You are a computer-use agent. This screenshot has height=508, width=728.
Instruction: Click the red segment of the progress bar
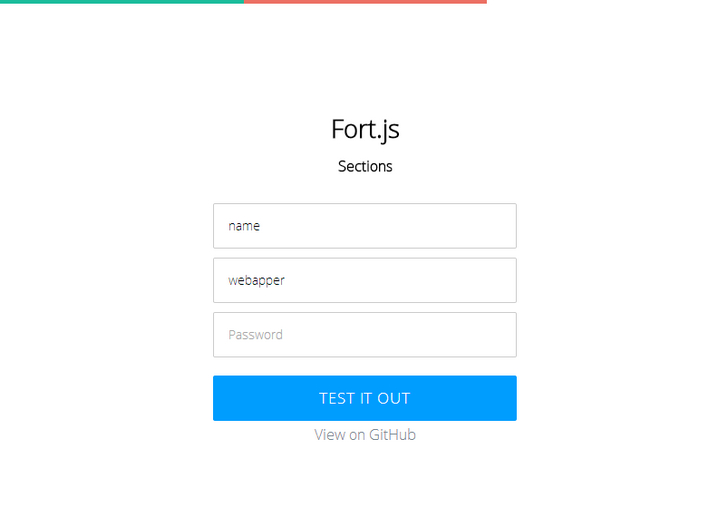point(365,2)
